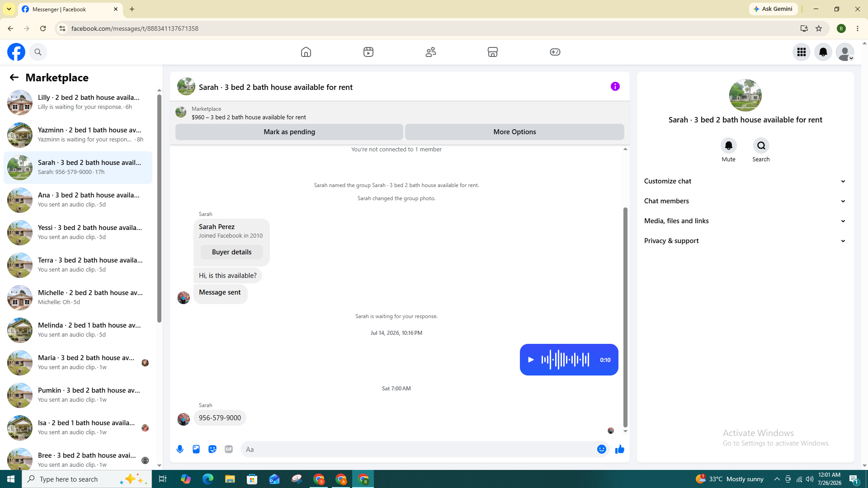The height and width of the screenshot is (488, 868).
Task: Reload the page
Action: click(x=43, y=28)
